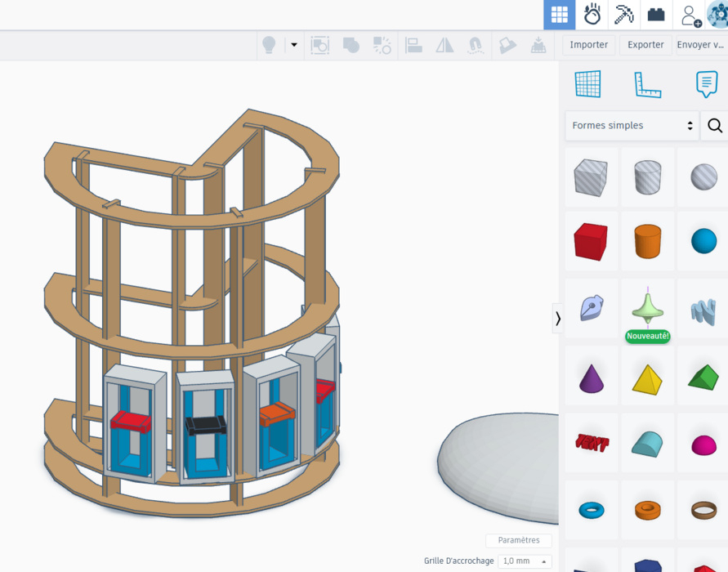The width and height of the screenshot is (728, 572).
Task: Pick the striped hole sphere shape
Action: [703, 177]
